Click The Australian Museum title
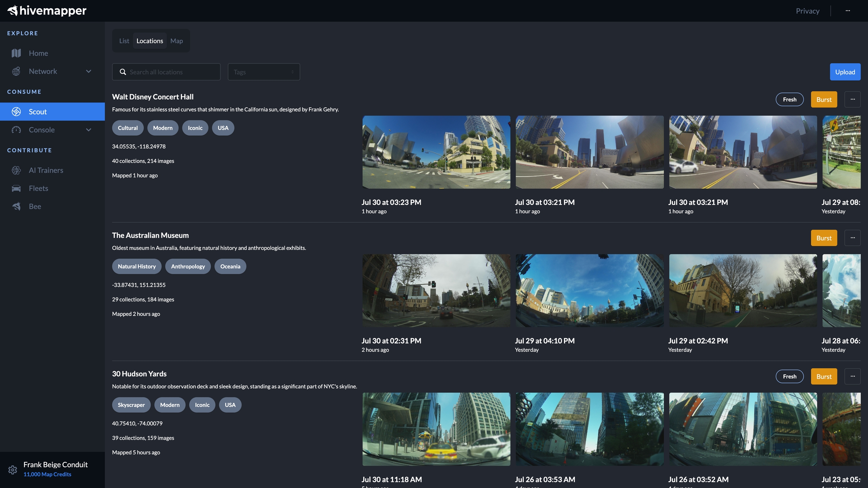The height and width of the screenshot is (488, 868). click(150, 235)
